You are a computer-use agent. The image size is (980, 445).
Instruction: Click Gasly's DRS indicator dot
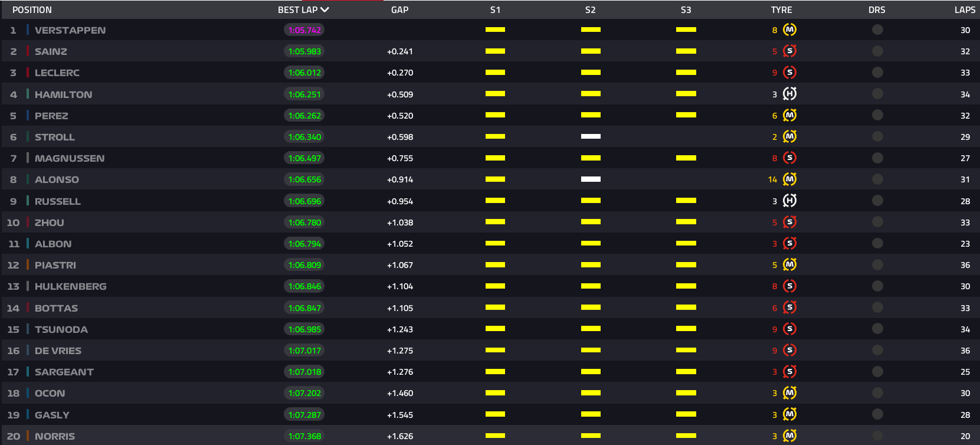pos(877,414)
